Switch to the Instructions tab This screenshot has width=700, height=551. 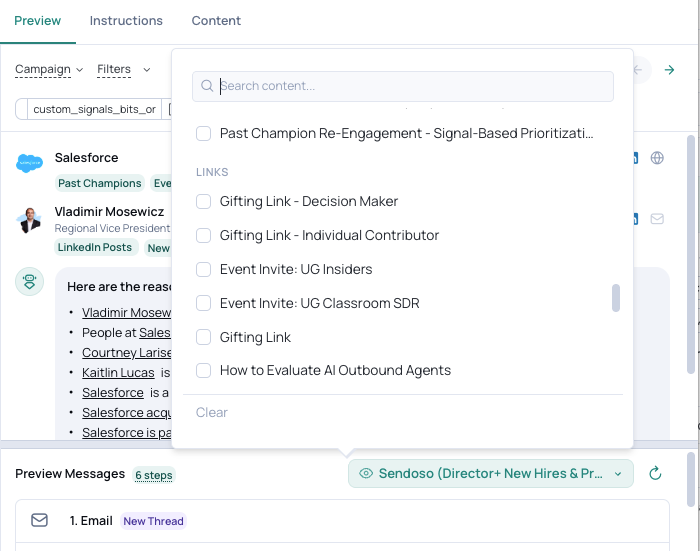click(x=126, y=21)
